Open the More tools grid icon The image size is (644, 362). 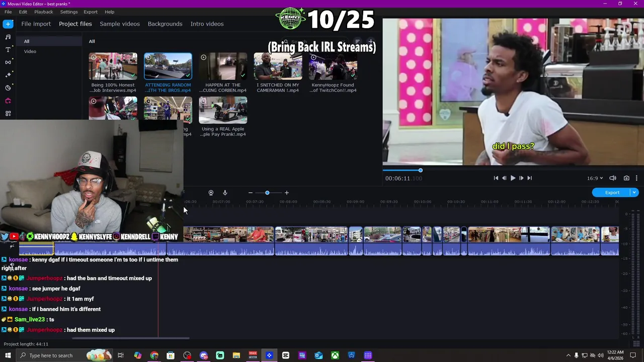8,114
